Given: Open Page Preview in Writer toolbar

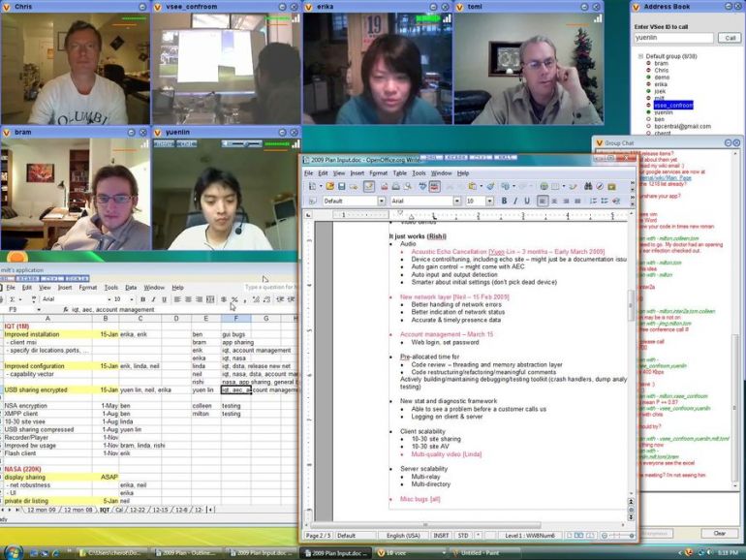Looking at the screenshot, I should (x=408, y=187).
